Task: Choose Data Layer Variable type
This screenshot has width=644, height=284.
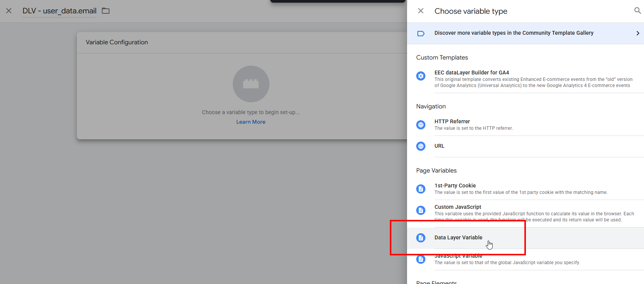Action: 526,238
